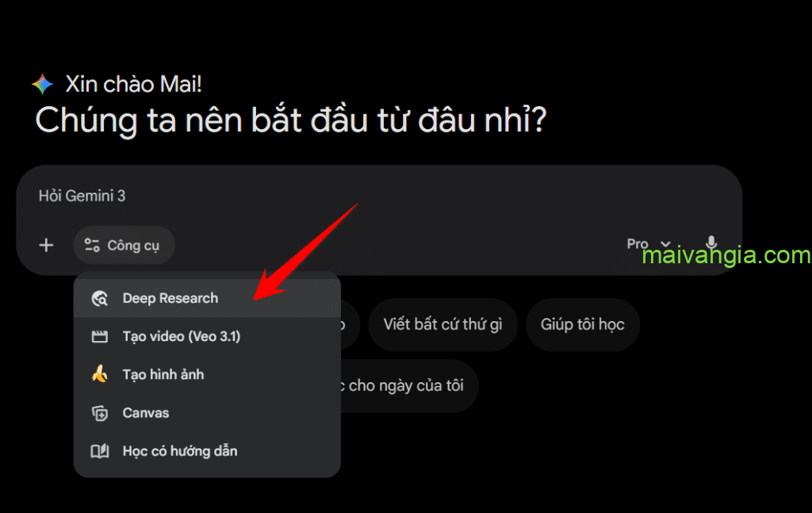Toggle the Công cụ tools menu
Viewport: 812px width, 513px height.
click(x=124, y=245)
